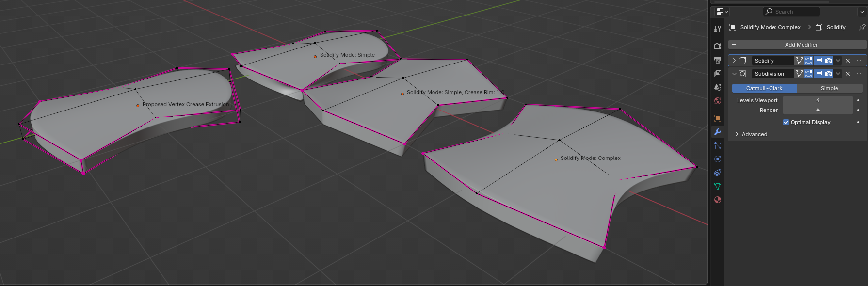Open the properties editor type menu
The width and height of the screenshot is (868, 286).
click(x=722, y=12)
